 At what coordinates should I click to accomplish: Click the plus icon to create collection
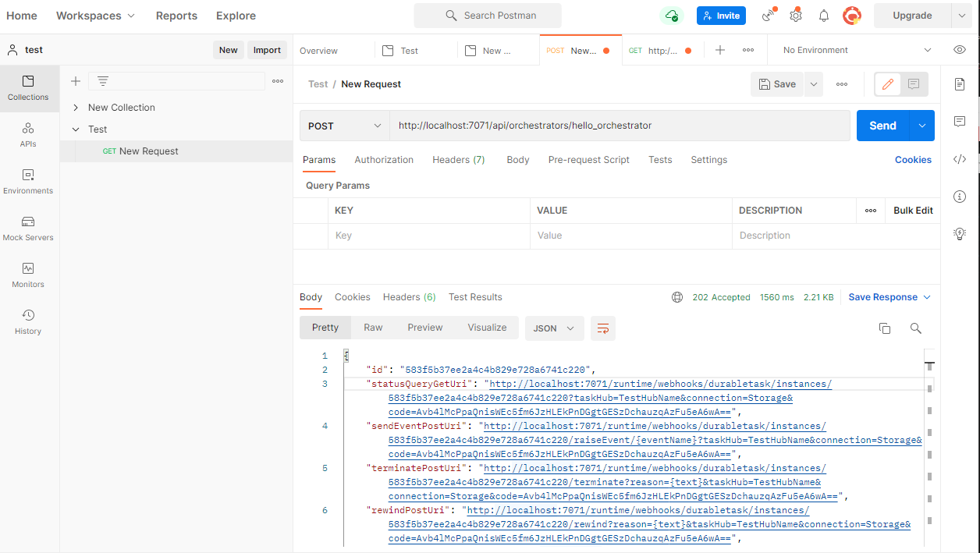(76, 81)
